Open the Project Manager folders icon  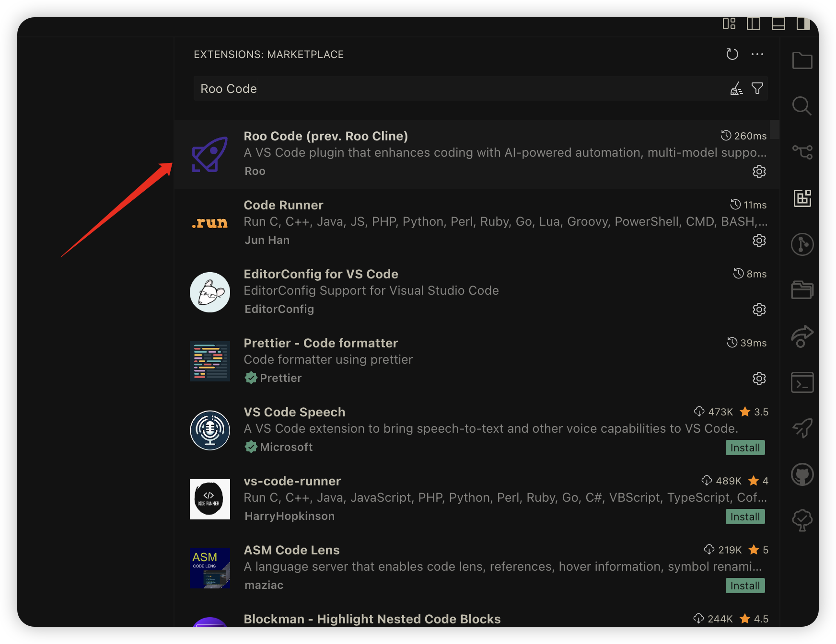coord(802,290)
